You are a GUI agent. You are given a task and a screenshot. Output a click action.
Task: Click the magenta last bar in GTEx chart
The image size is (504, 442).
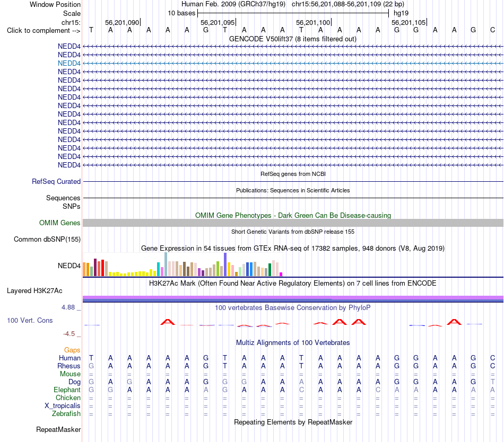(x=281, y=274)
